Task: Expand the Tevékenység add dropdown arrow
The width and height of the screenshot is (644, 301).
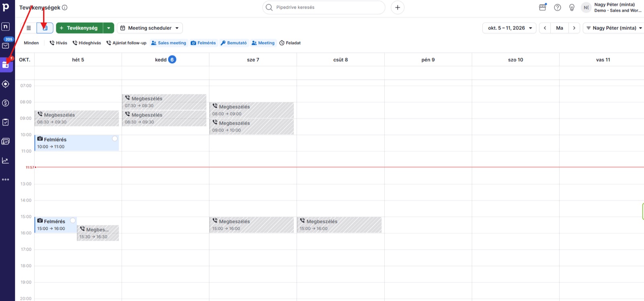Action: pos(109,28)
